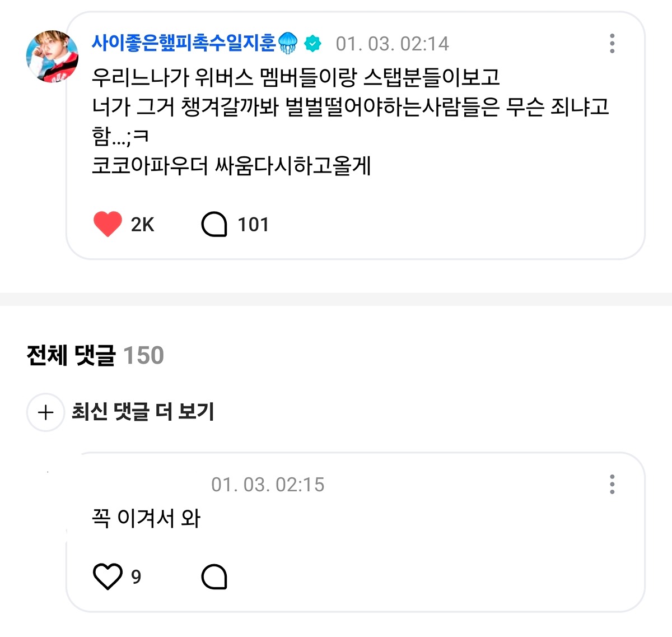
Task: Select the post timestamp 01. 03. 02:14
Action: 393,44
